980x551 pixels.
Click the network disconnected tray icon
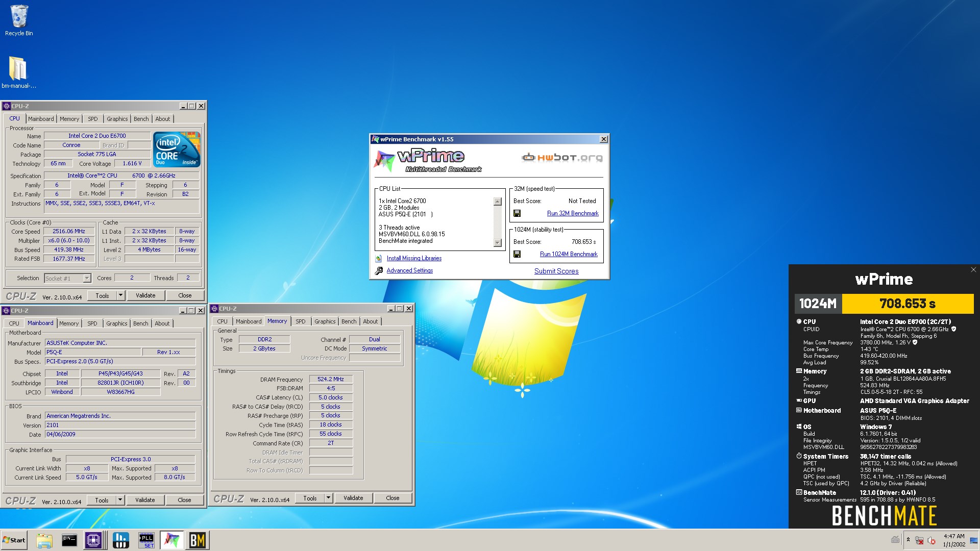point(919,540)
